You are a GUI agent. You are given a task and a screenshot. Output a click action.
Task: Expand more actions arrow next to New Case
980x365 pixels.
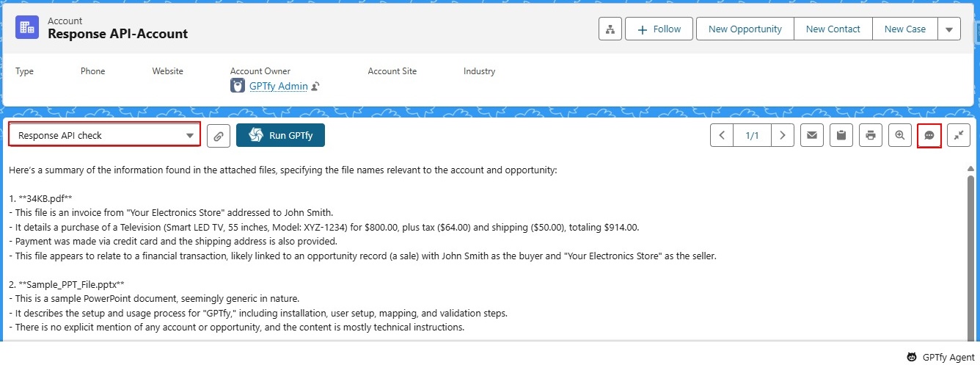point(949,29)
